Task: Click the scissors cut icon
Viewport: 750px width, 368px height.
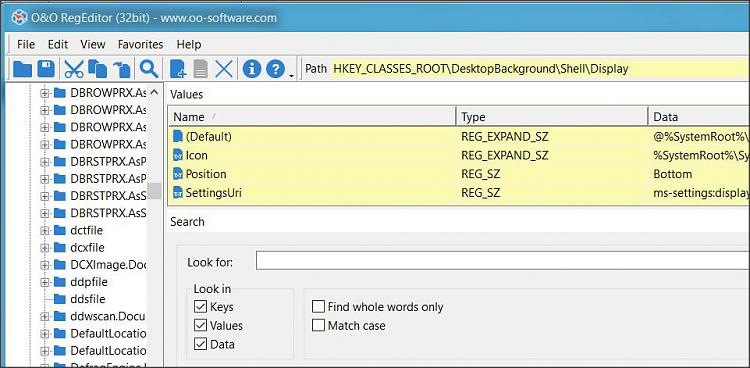Action: [x=73, y=69]
